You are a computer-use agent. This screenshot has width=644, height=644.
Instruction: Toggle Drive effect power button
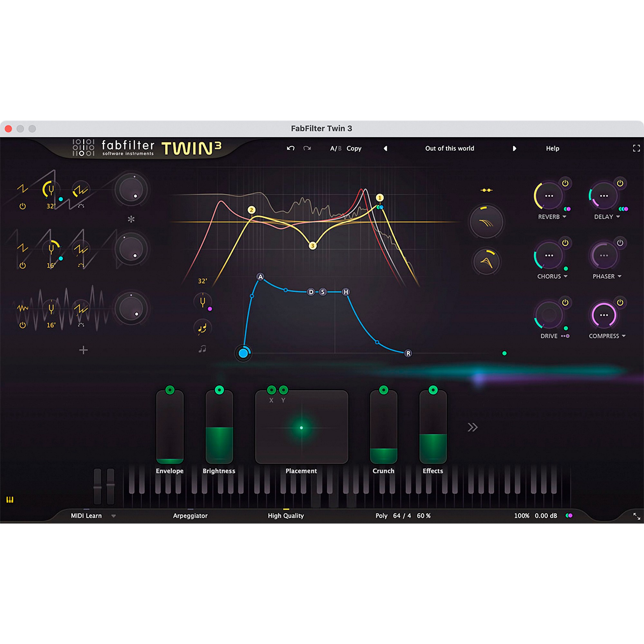[565, 302]
